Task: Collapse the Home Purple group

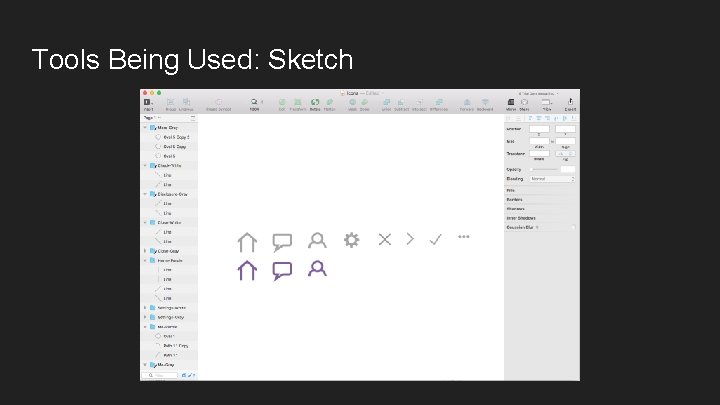Action: [146, 260]
